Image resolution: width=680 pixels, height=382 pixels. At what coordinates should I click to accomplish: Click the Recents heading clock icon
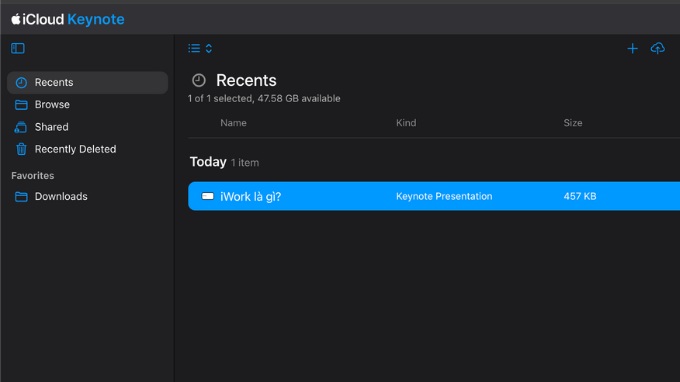[199, 80]
